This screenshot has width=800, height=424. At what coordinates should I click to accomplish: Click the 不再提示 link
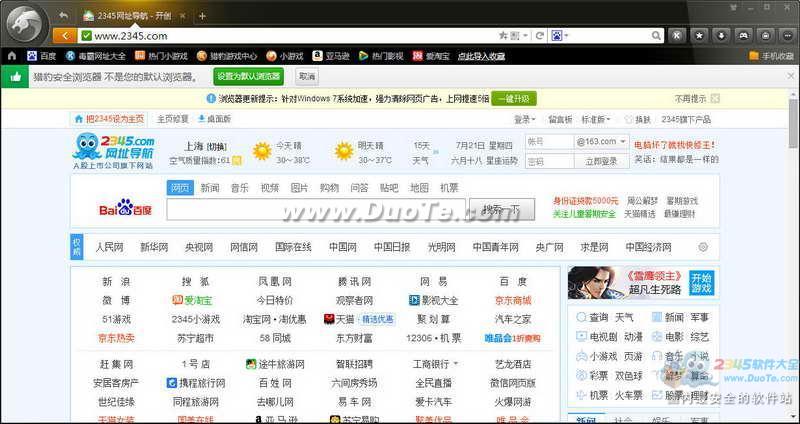coord(691,98)
